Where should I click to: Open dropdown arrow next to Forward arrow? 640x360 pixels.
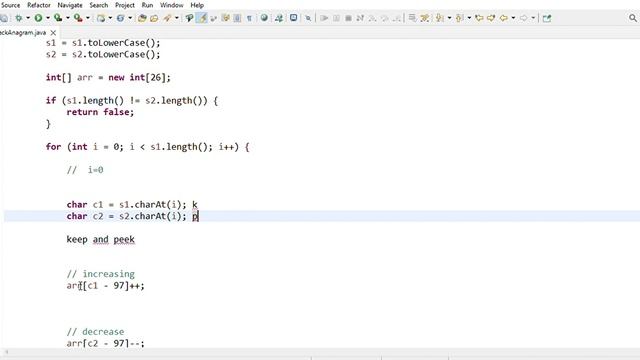533,18
